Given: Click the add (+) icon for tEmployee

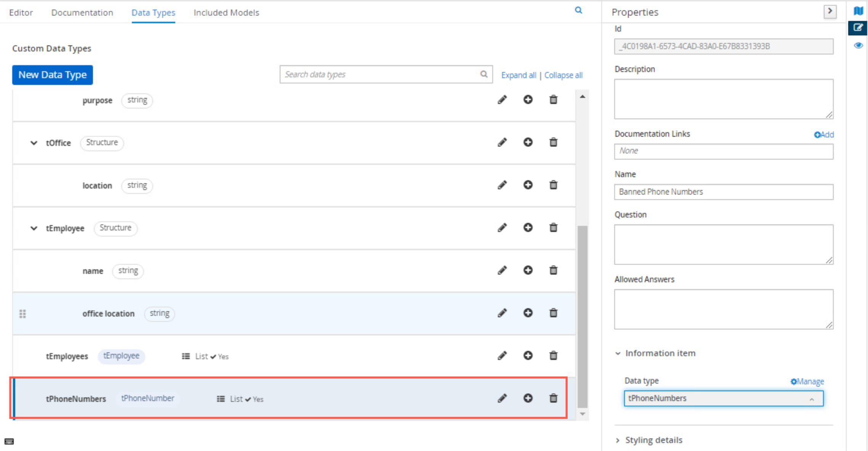Looking at the screenshot, I should point(528,228).
